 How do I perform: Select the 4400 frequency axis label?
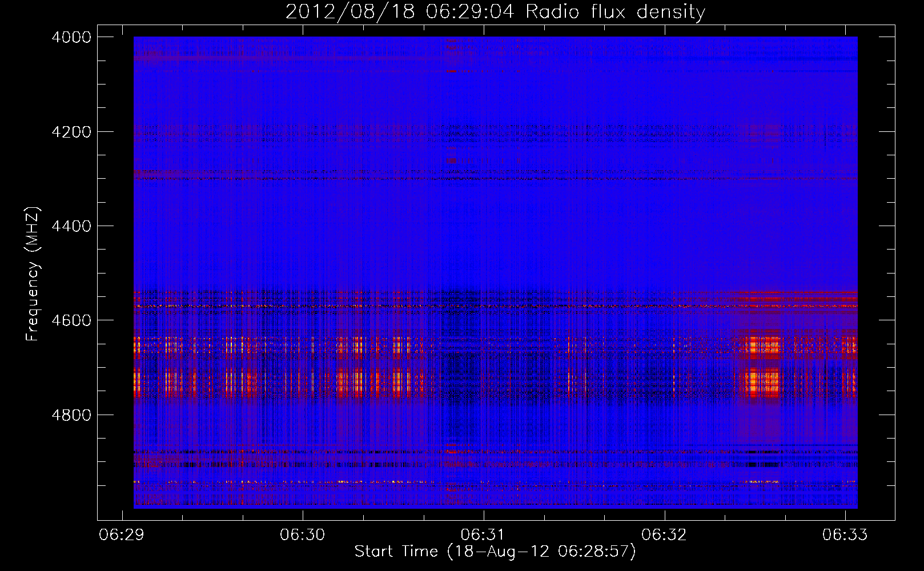tap(71, 226)
